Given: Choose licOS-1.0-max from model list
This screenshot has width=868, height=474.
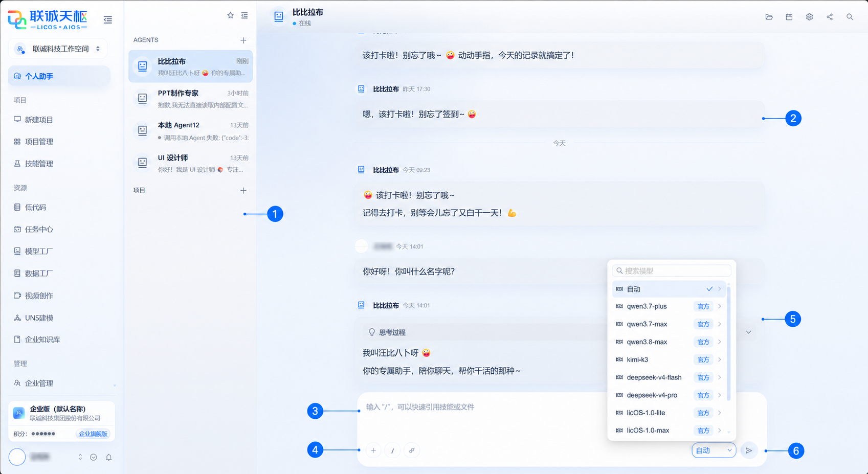Looking at the screenshot, I should coord(669,431).
